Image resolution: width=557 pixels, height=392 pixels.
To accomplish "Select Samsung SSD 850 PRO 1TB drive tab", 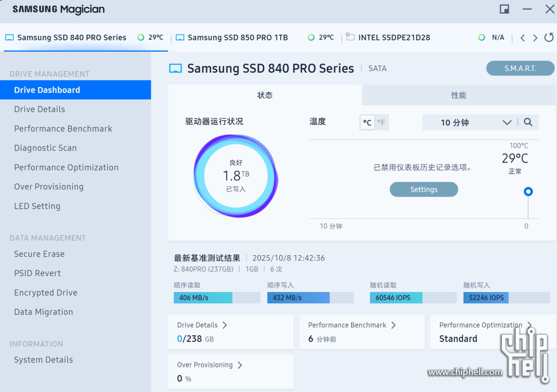I will (x=255, y=37).
